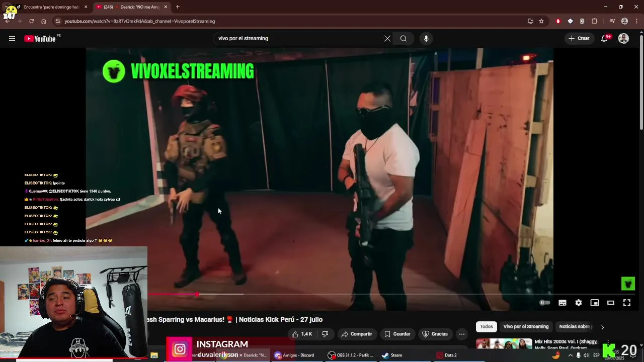
Task: Open Mix Hits 2000s Vol. I thumbnail
Action: click(x=504, y=343)
